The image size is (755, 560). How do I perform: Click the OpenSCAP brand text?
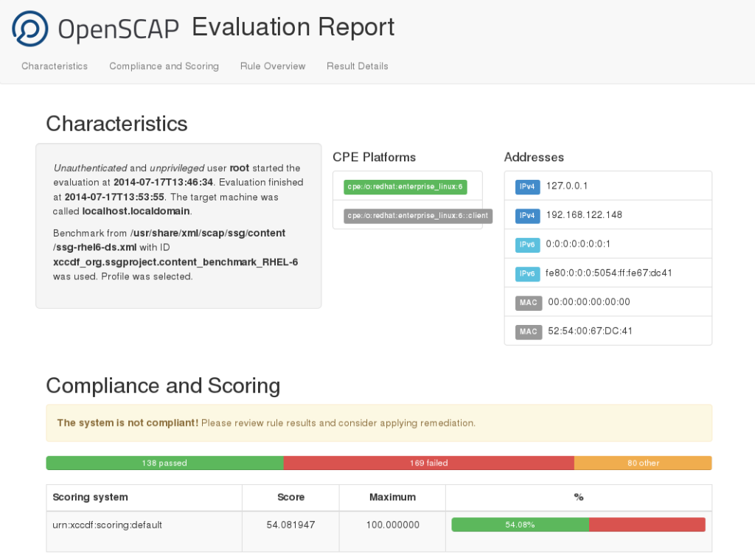119,29
